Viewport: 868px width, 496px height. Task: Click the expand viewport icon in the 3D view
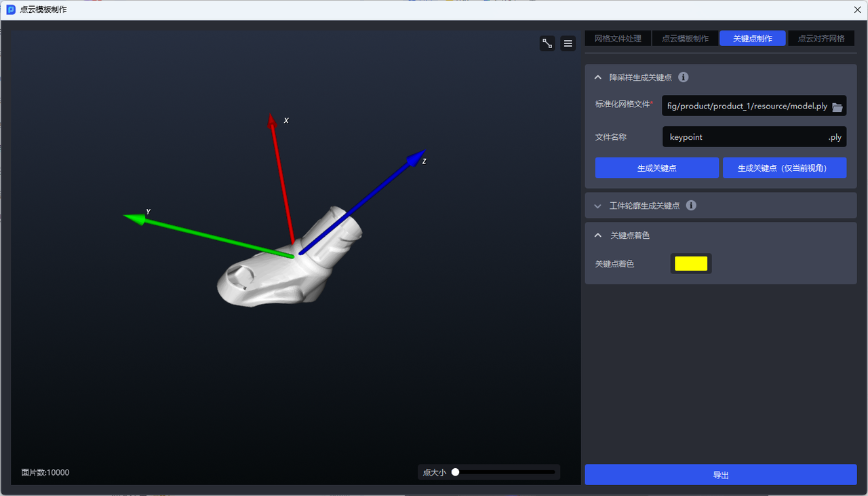(x=547, y=43)
